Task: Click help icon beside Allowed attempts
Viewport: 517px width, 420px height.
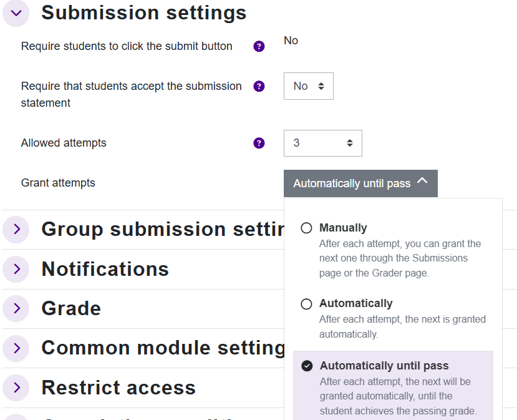Action: pos(259,143)
